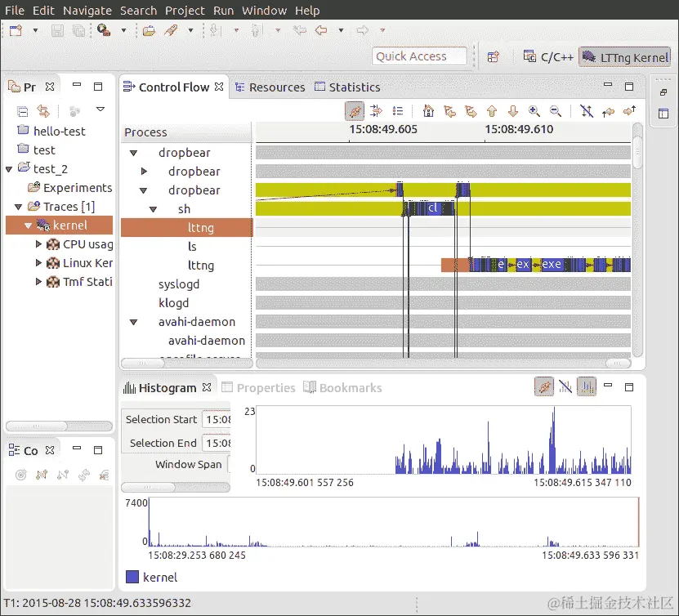
Task: Open the File menu
Action: click(x=14, y=10)
